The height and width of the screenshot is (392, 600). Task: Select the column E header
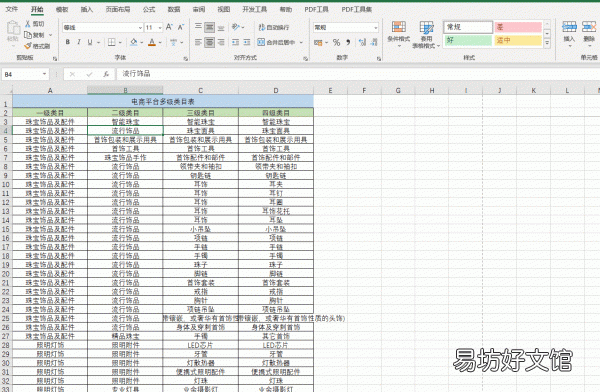point(330,90)
